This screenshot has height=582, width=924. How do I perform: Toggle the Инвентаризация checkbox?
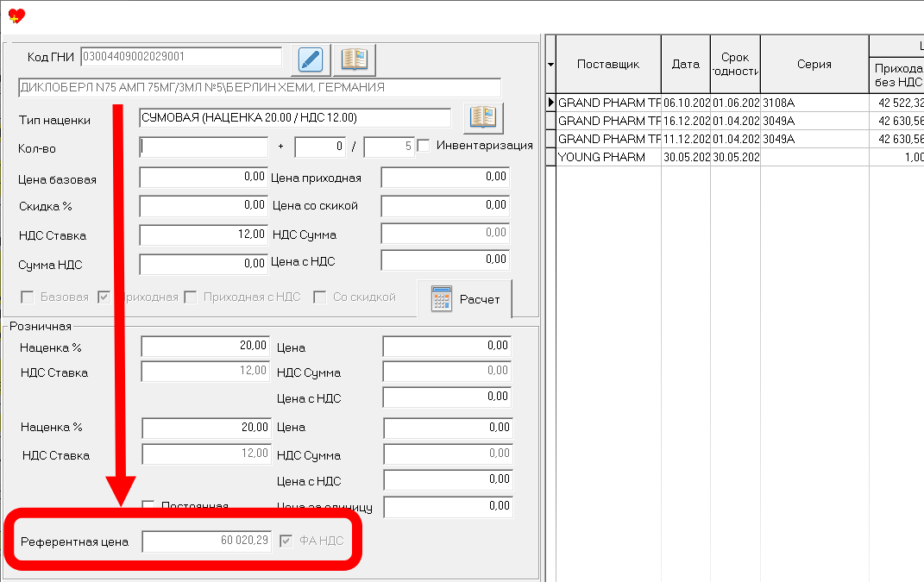tap(423, 145)
